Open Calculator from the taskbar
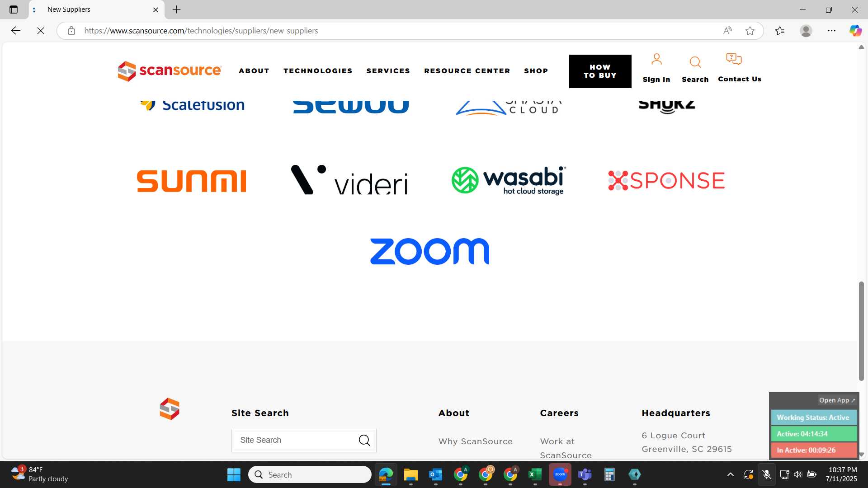 [x=609, y=474]
